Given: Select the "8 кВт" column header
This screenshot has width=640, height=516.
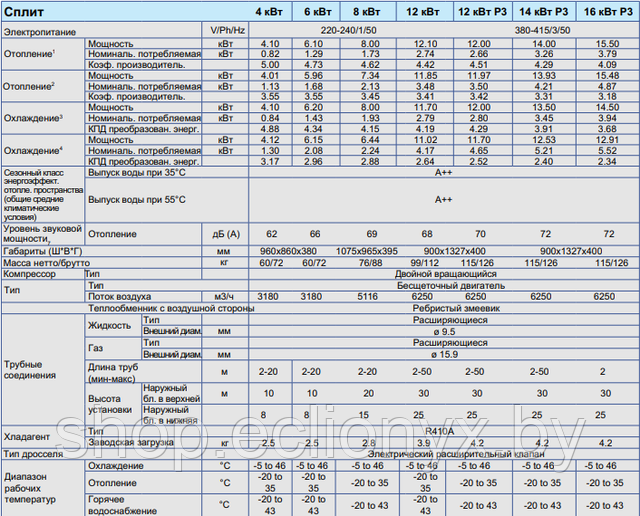Looking at the screenshot, I should pyautogui.click(x=367, y=12).
